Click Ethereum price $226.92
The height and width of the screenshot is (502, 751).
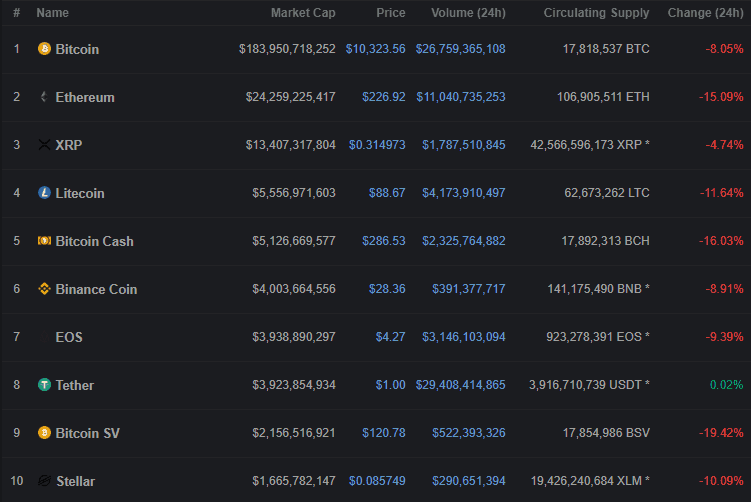(x=384, y=97)
